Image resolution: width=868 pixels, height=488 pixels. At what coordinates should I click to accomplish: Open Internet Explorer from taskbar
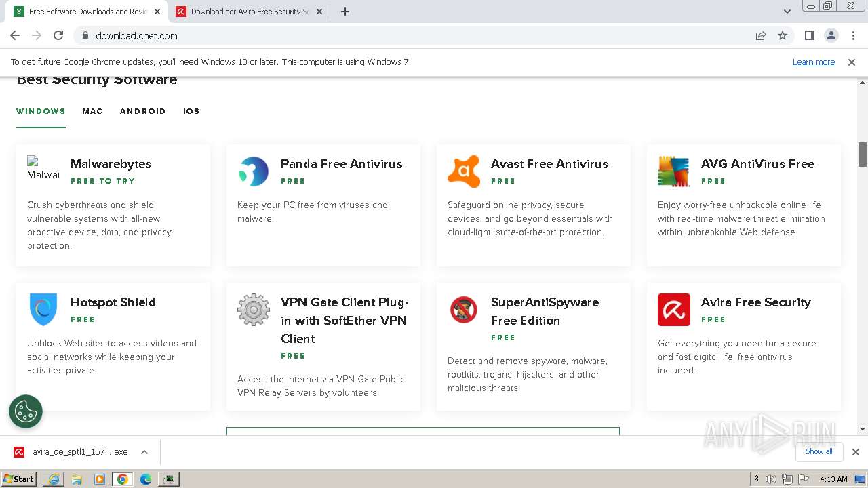[x=54, y=479]
